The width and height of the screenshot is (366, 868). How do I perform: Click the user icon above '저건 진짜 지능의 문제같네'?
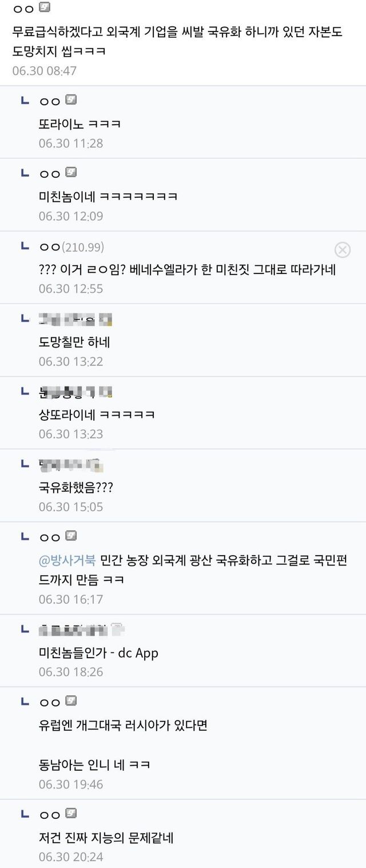coord(71,814)
